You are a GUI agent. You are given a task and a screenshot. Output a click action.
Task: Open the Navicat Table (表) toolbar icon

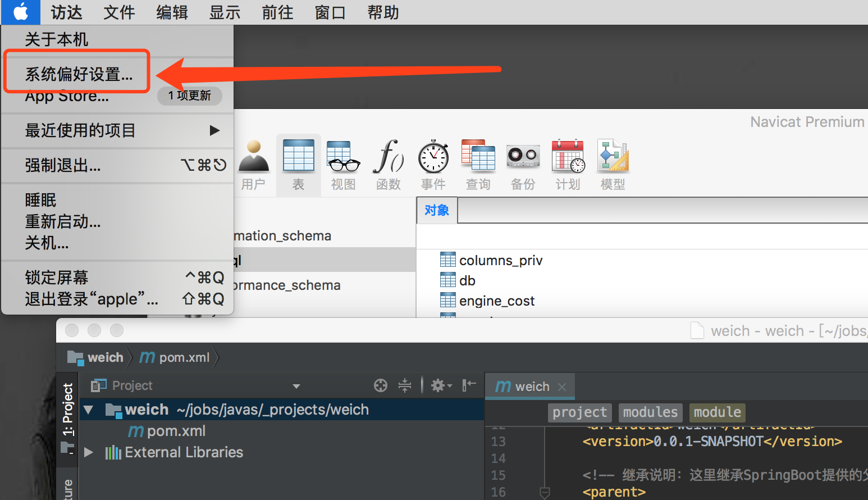(298, 163)
